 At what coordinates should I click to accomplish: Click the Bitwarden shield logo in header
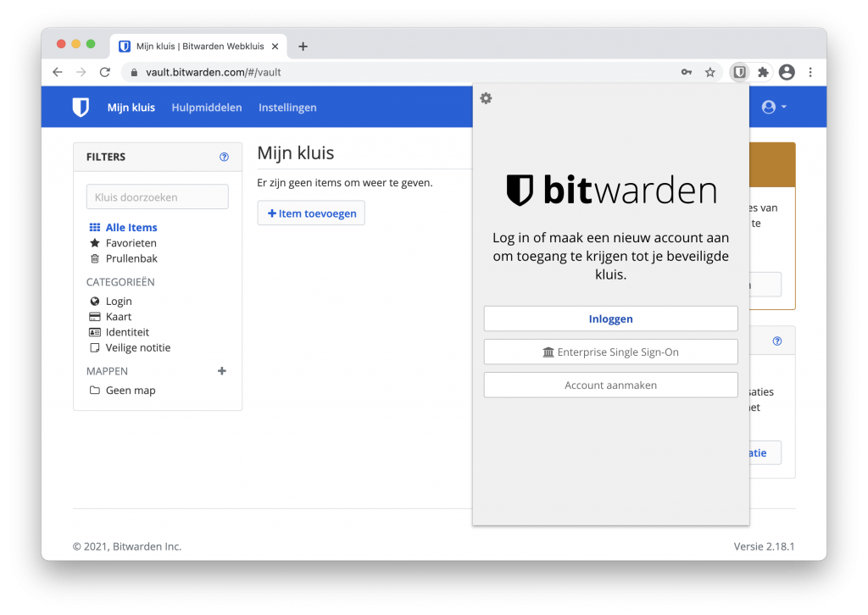coord(81,108)
